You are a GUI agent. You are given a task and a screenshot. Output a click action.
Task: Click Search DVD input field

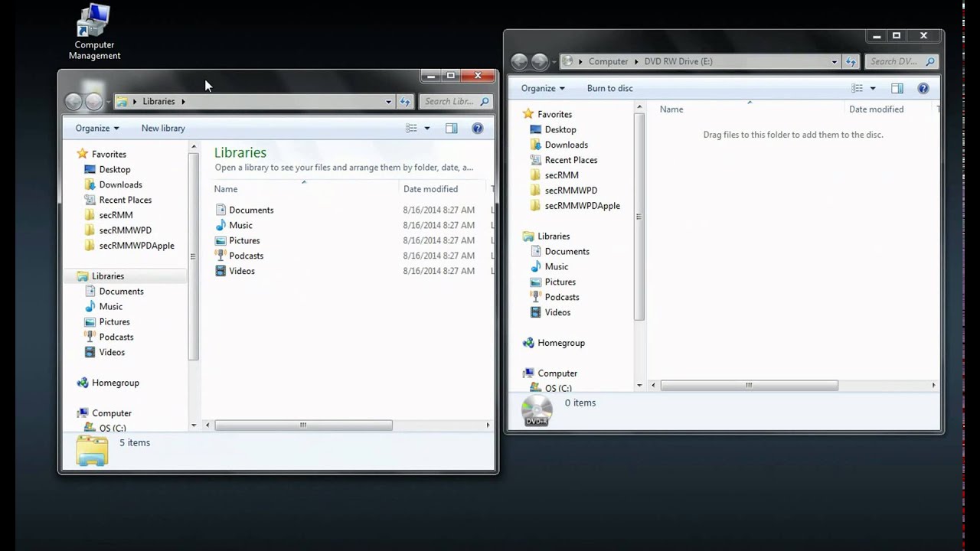(901, 61)
